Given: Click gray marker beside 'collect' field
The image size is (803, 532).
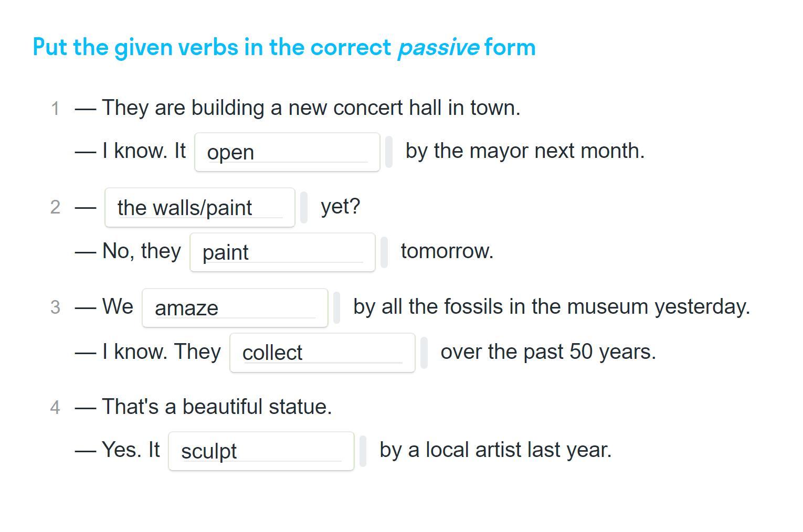Looking at the screenshot, I should 424,353.
